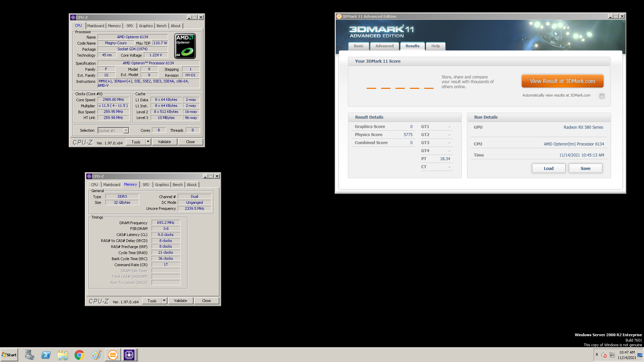Click the muted volume tray icon
Image resolution: width=644 pixels, height=362 pixels.
(x=604, y=355)
